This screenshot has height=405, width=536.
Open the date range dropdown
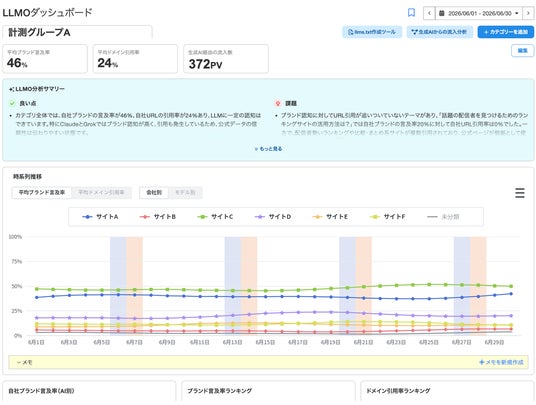coord(479,13)
